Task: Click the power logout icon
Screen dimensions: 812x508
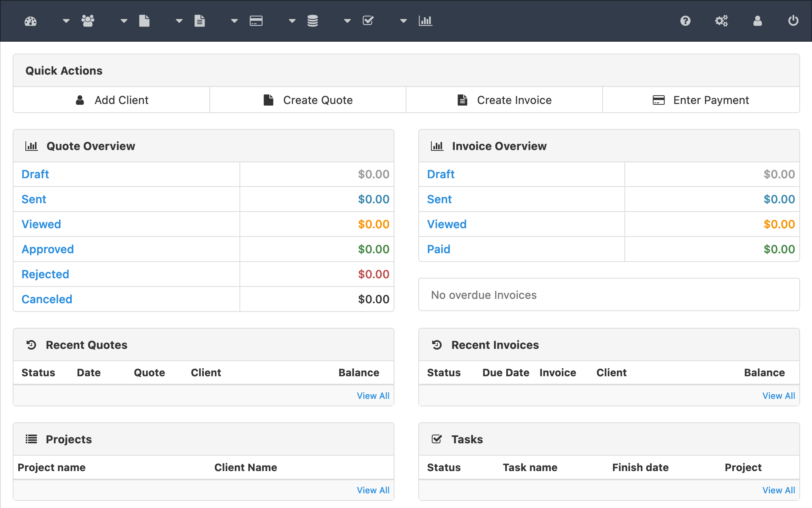Action: point(793,21)
